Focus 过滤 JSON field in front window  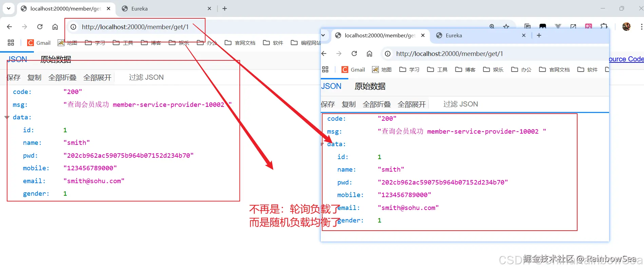click(461, 104)
